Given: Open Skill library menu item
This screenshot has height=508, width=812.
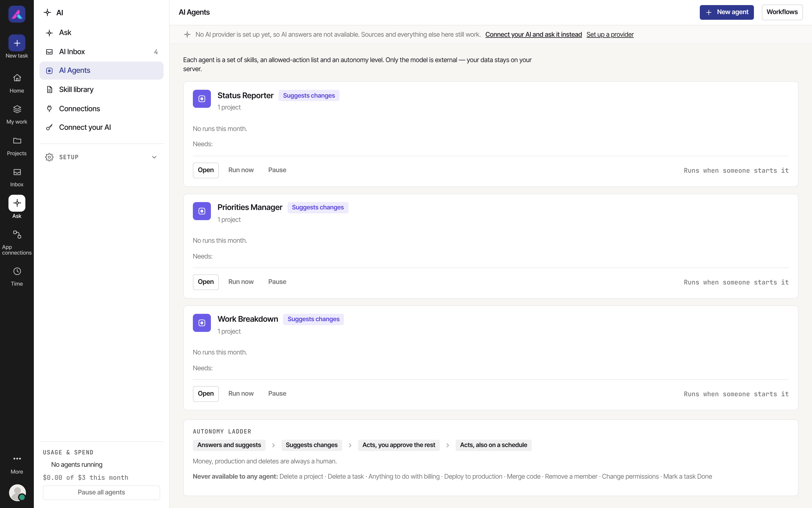Looking at the screenshot, I should tap(101, 90).
